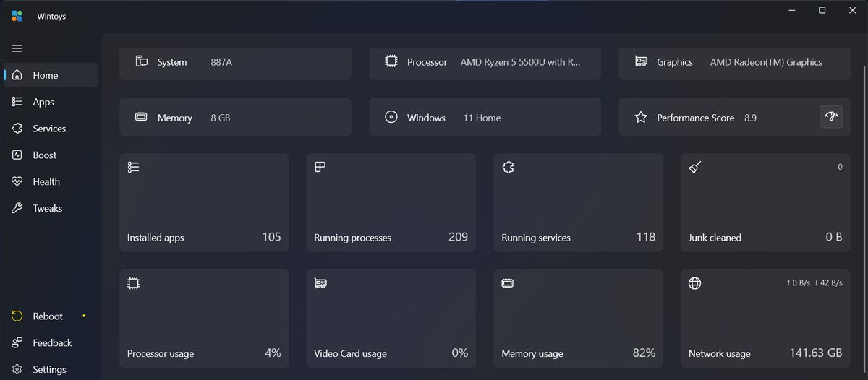Open the Apps section

coord(43,102)
